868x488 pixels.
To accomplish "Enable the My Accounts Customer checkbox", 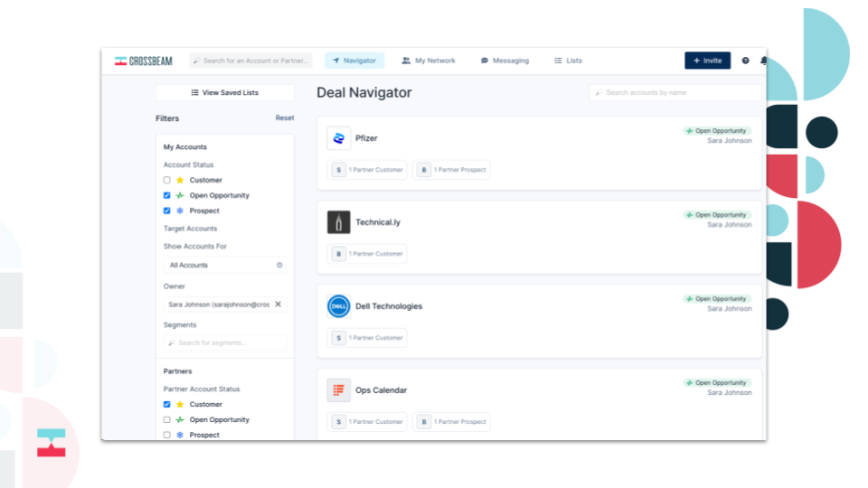I will (x=167, y=180).
